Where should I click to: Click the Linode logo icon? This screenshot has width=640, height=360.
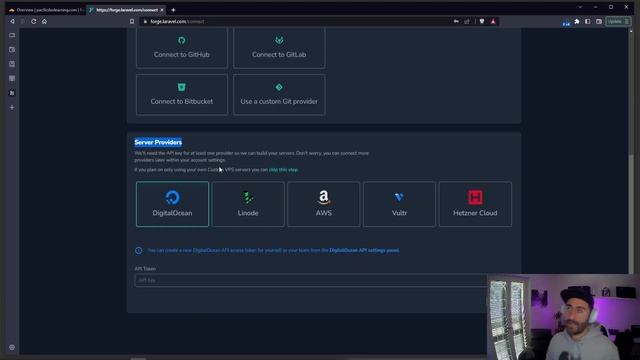click(x=248, y=197)
